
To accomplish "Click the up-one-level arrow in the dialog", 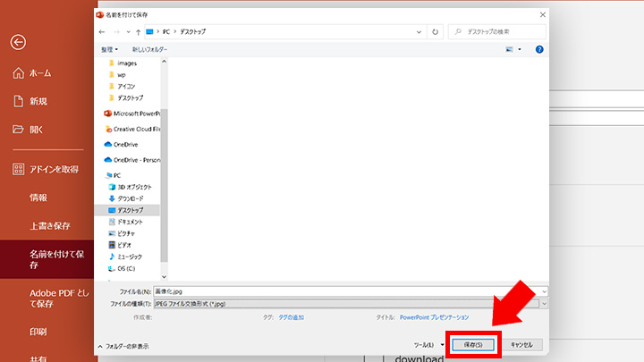I will click(x=137, y=31).
